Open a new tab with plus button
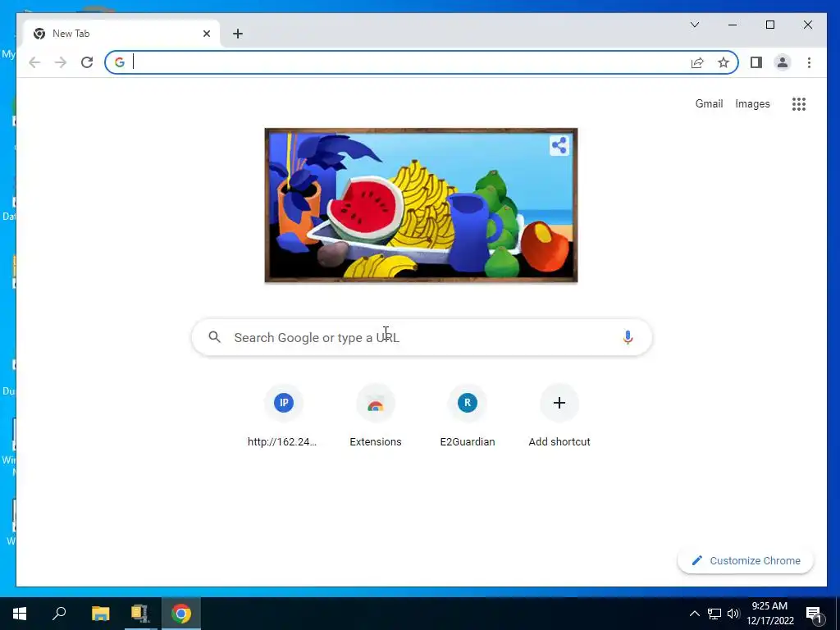Image resolution: width=840 pixels, height=630 pixels. coord(238,34)
